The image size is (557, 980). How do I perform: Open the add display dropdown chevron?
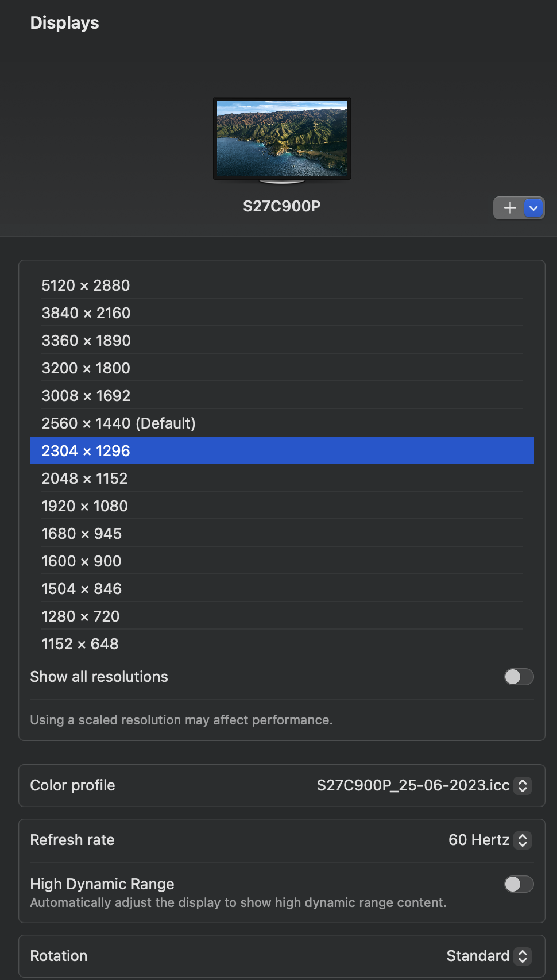tap(534, 208)
